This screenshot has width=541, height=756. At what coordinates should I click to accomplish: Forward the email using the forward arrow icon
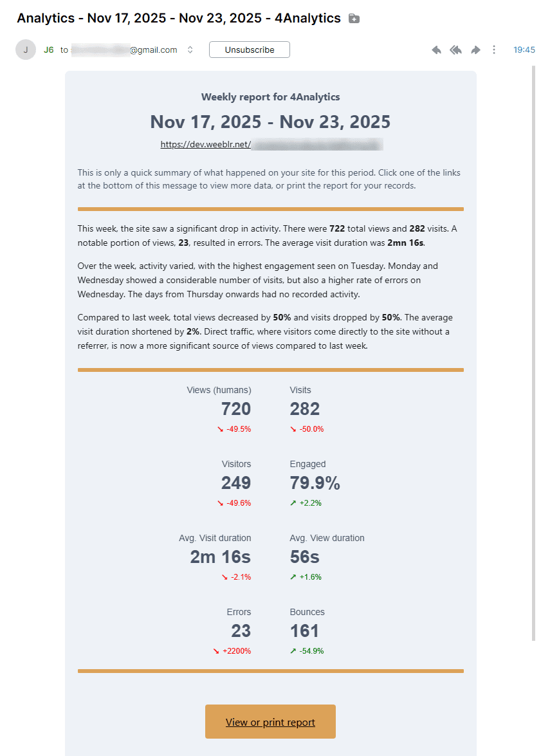click(x=475, y=49)
